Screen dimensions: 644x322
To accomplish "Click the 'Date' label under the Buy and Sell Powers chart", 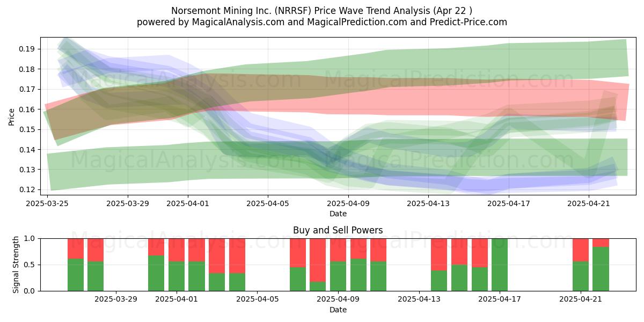I will point(338,310).
